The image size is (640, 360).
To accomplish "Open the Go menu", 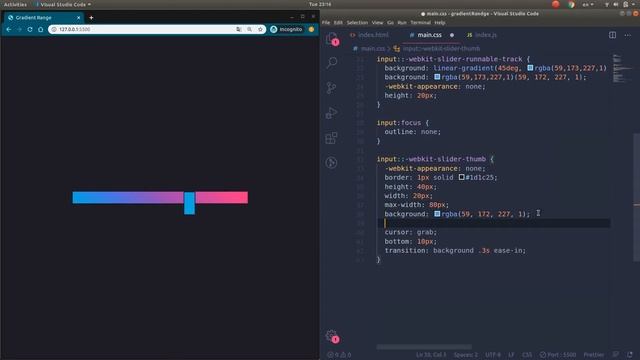I will [390, 22].
